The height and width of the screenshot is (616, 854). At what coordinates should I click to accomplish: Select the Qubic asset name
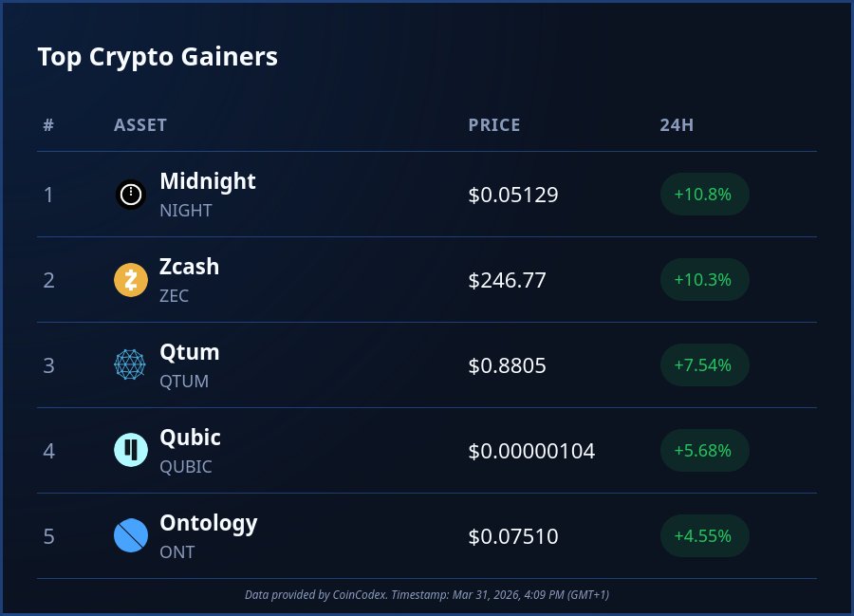click(191, 438)
